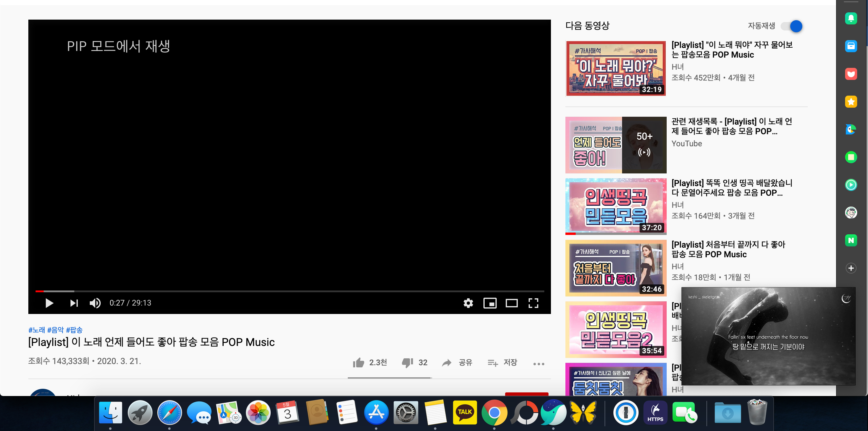The image size is (868, 431).
Task: Open title '관련 재생목록' mix
Action: (x=732, y=126)
